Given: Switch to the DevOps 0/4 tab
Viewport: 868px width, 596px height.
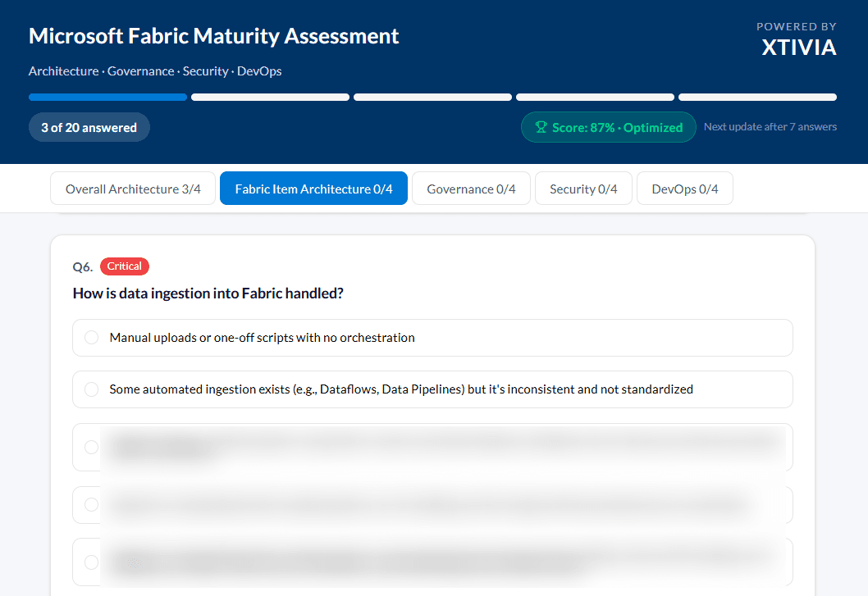Looking at the screenshot, I should click(x=685, y=189).
